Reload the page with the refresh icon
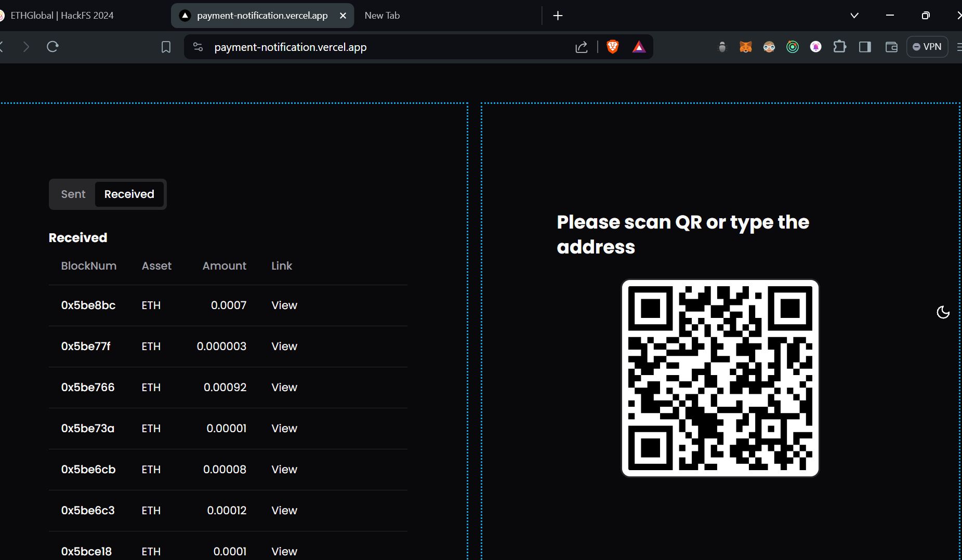This screenshot has height=560, width=962. tap(52, 47)
